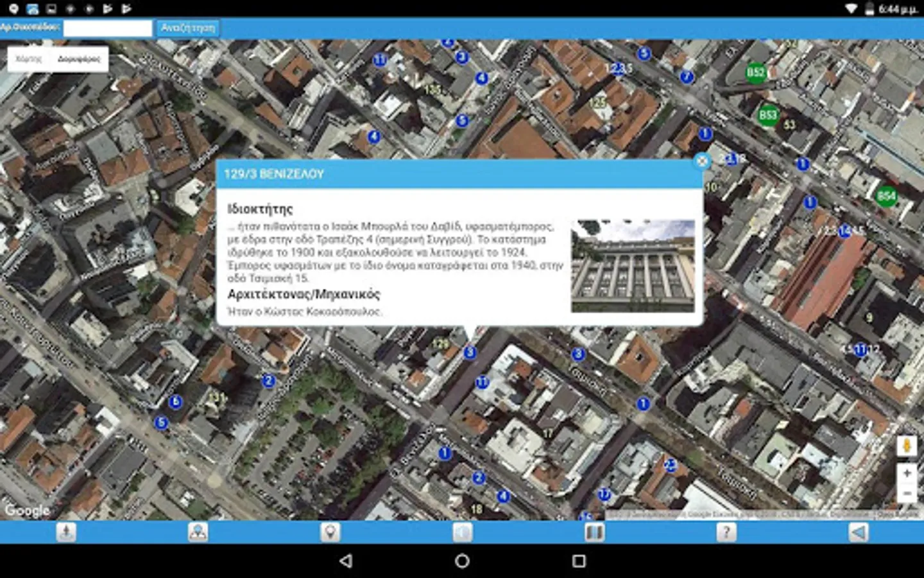Tap the 6:44 clock in status bar
The width and height of the screenshot is (924, 578).
tap(898, 9)
